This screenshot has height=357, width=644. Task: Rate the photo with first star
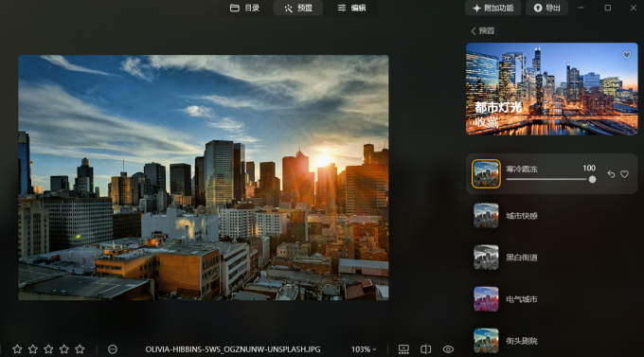click(17, 349)
